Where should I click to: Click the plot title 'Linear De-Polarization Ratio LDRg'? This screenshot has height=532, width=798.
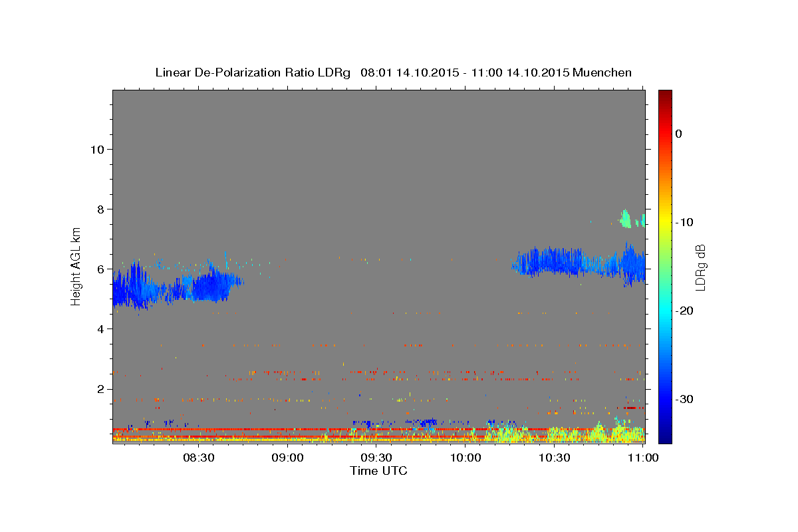[253, 72]
